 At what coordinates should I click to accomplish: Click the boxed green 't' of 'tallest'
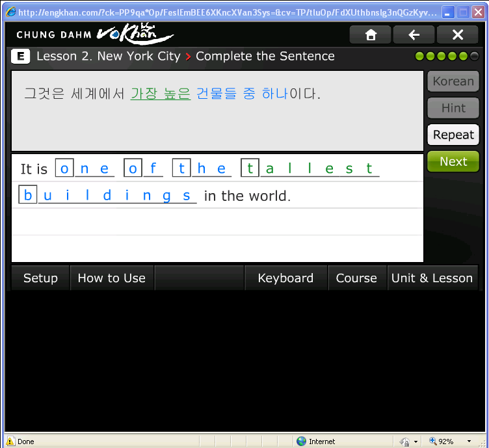click(250, 168)
